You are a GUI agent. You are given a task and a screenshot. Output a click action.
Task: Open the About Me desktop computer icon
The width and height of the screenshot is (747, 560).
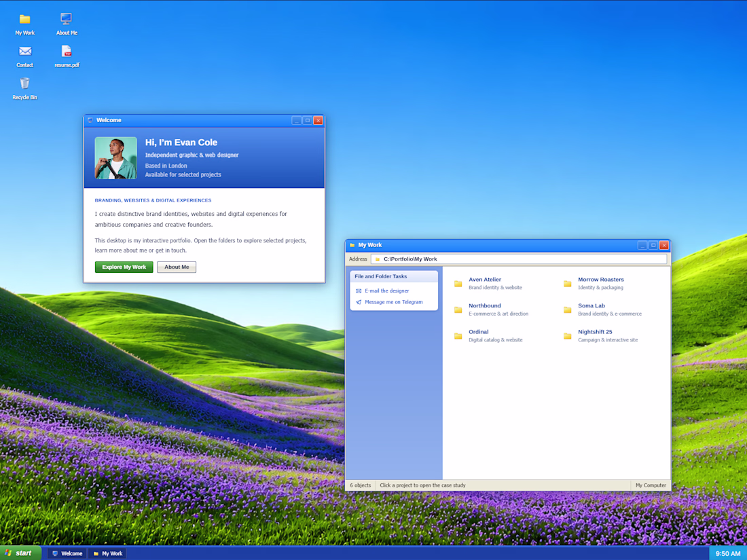(67, 18)
